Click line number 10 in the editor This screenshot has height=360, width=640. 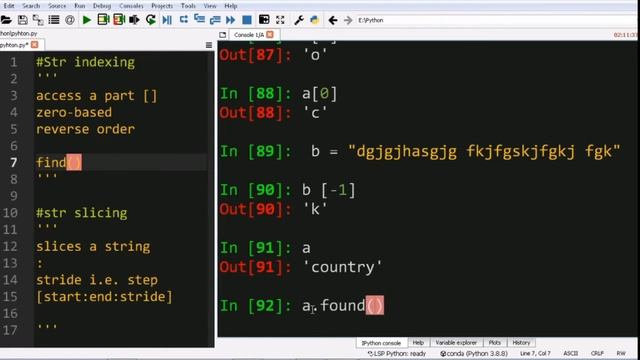(10, 213)
